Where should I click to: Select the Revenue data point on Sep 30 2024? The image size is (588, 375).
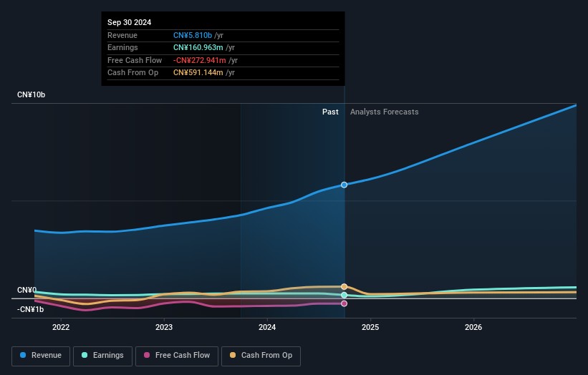click(344, 185)
